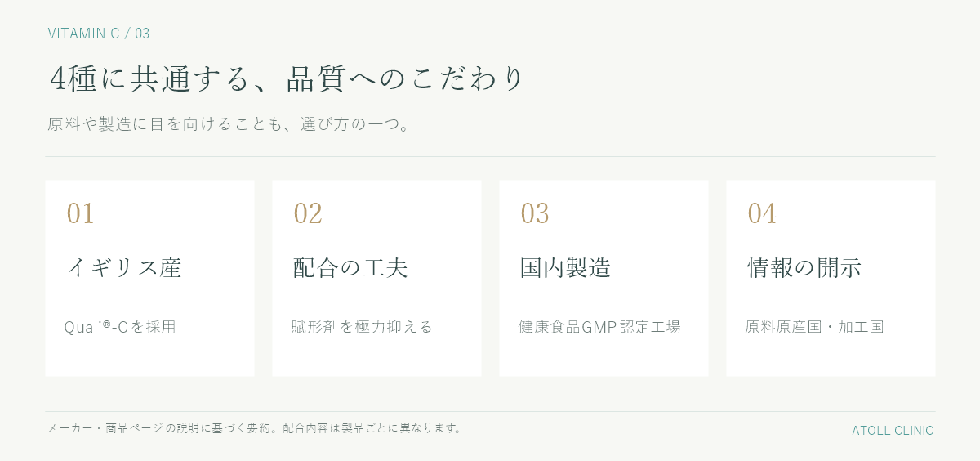Click the 賦形剤を極力抑える description text

click(362, 327)
